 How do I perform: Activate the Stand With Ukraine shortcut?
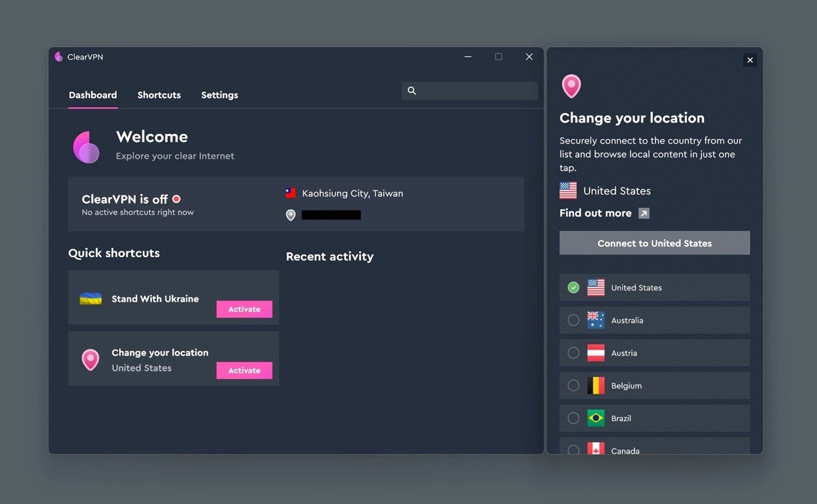click(244, 309)
